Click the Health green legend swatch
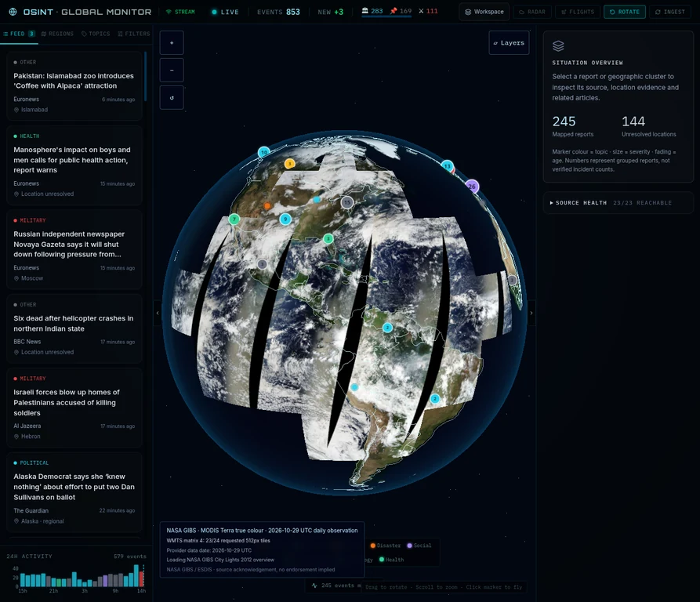The image size is (700, 602). (382, 560)
